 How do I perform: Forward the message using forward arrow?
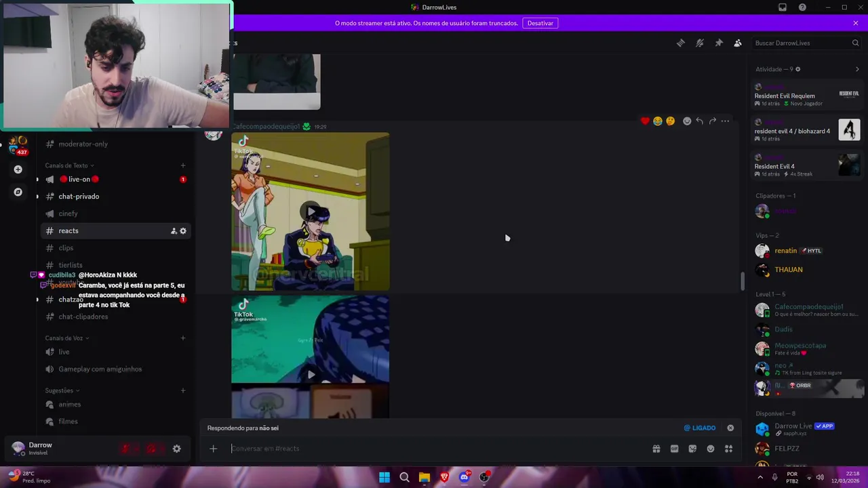(713, 121)
